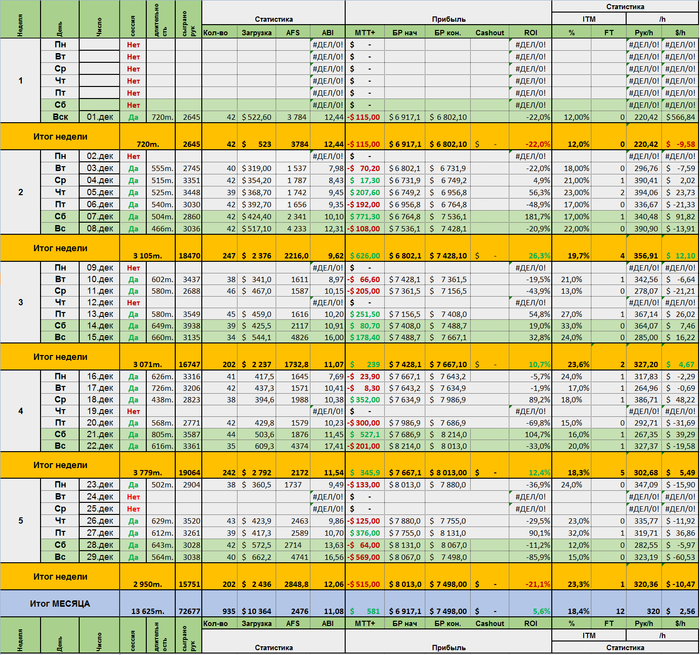This screenshot has height=655, width=700.
Task: Click the Итог МЕСЯЦА label cell
Action: 60,604
